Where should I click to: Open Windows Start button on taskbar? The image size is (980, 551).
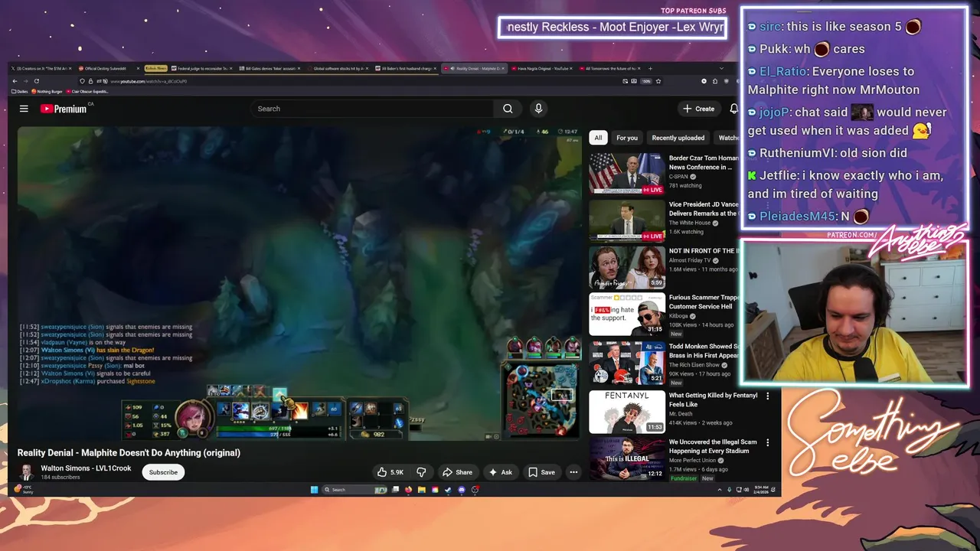(x=314, y=490)
